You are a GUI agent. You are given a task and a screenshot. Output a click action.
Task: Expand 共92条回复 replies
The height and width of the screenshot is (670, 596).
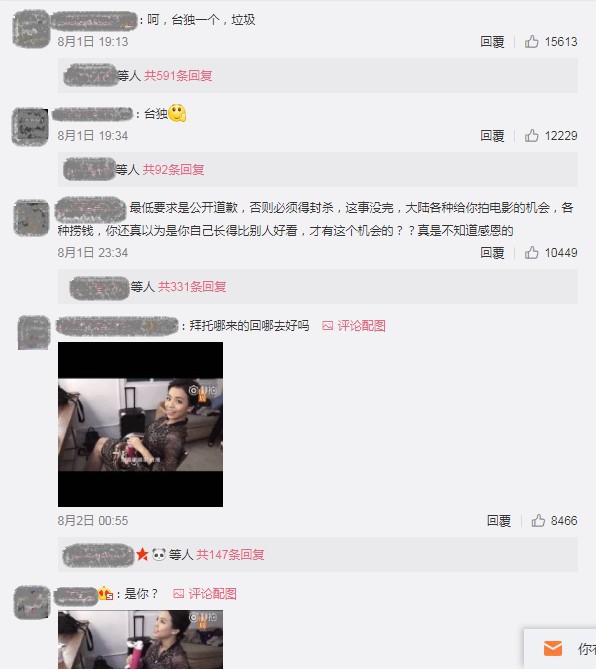click(173, 170)
